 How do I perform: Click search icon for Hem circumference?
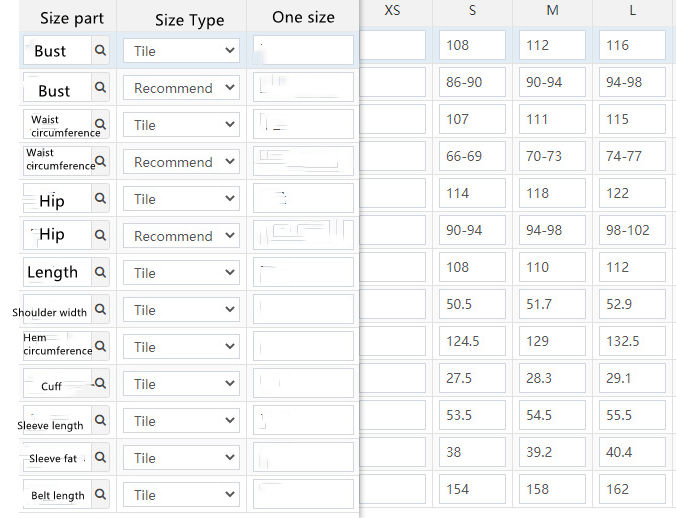(100, 346)
